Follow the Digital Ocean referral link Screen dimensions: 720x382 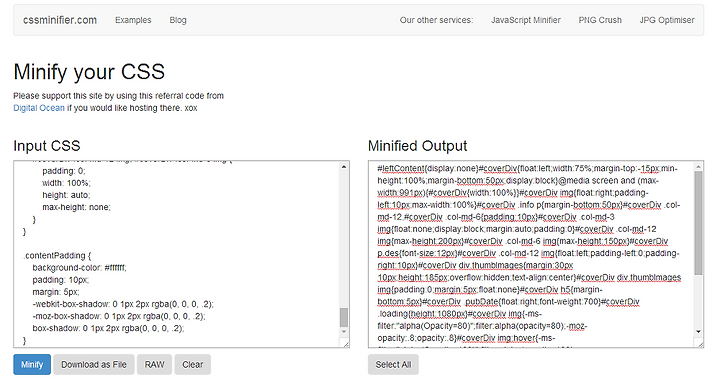(39, 108)
